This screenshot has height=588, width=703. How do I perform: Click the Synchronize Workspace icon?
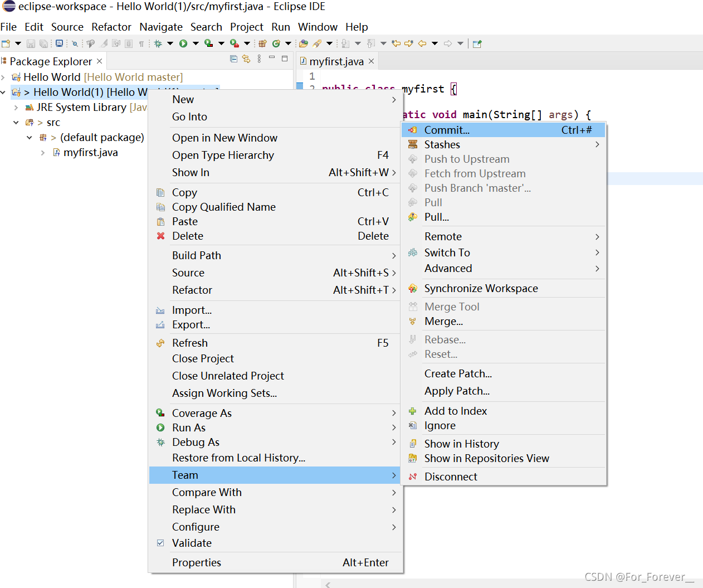point(413,288)
